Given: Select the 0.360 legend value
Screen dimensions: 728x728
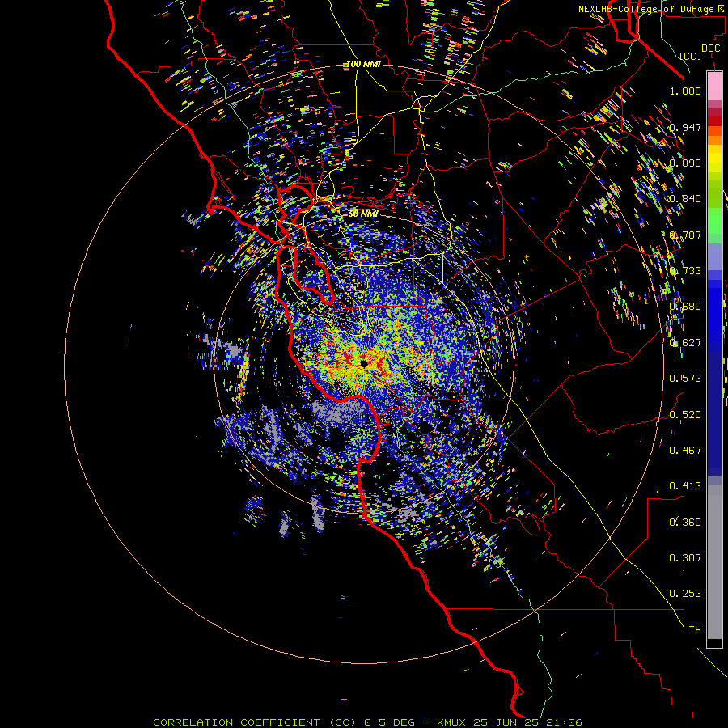Looking at the screenshot, I should click(x=685, y=523).
